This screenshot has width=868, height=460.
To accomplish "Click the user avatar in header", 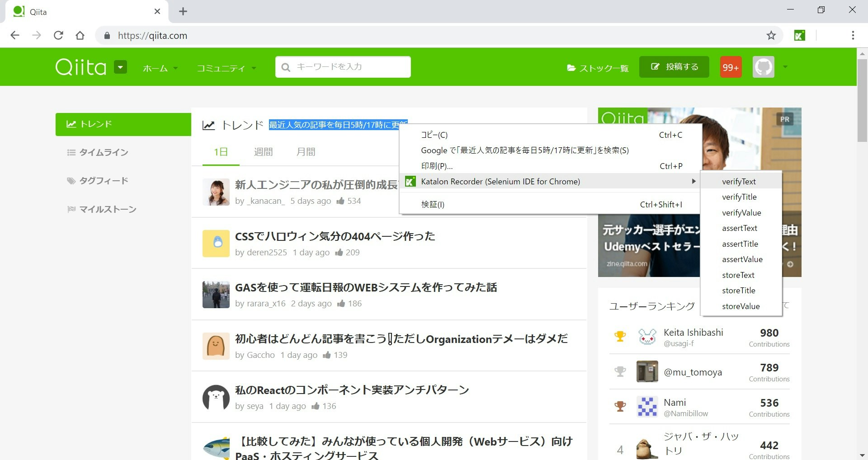I will point(764,67).
